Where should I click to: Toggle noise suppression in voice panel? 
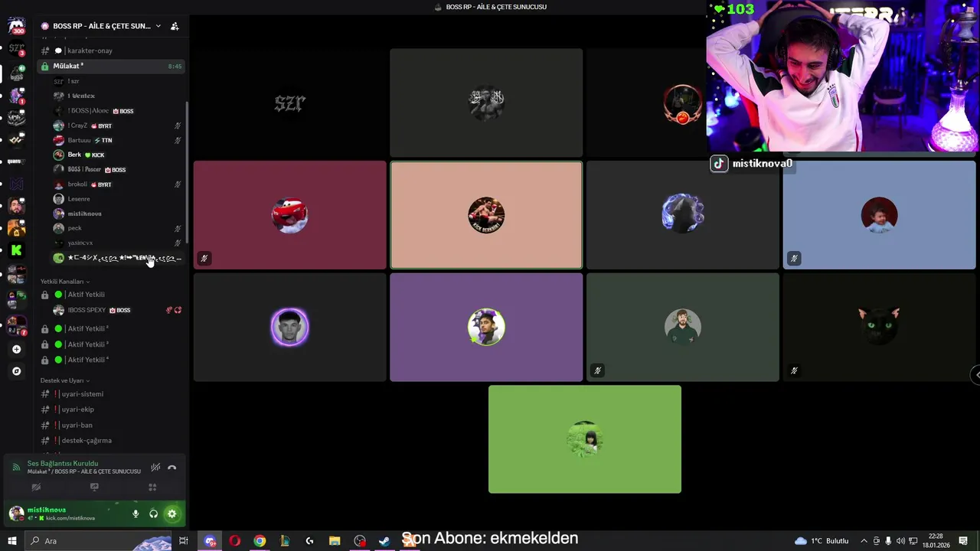click(x=155, y=468)
